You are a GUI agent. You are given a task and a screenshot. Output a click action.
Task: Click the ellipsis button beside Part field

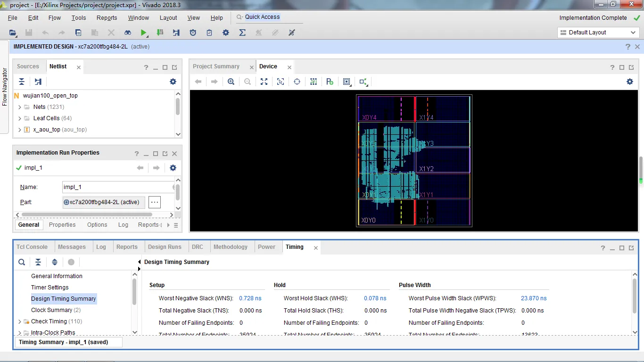click(155, 202)
